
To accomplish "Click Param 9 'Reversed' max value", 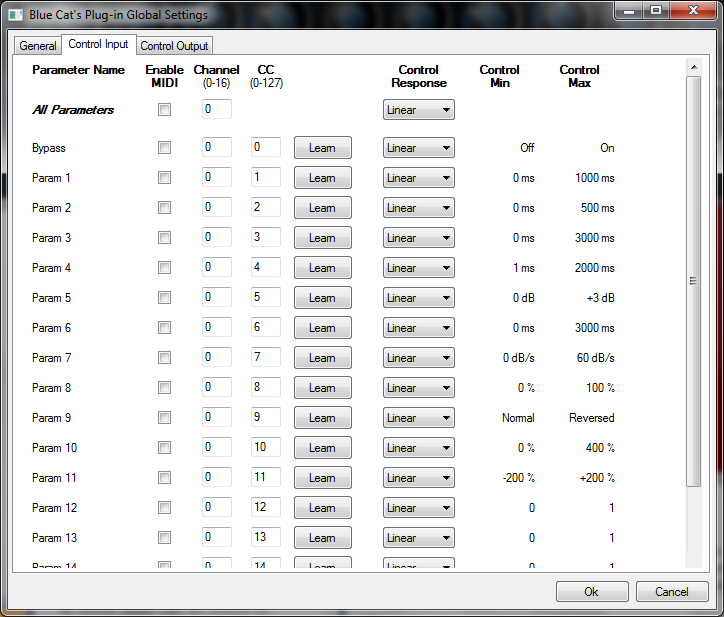I will point(591,418).
